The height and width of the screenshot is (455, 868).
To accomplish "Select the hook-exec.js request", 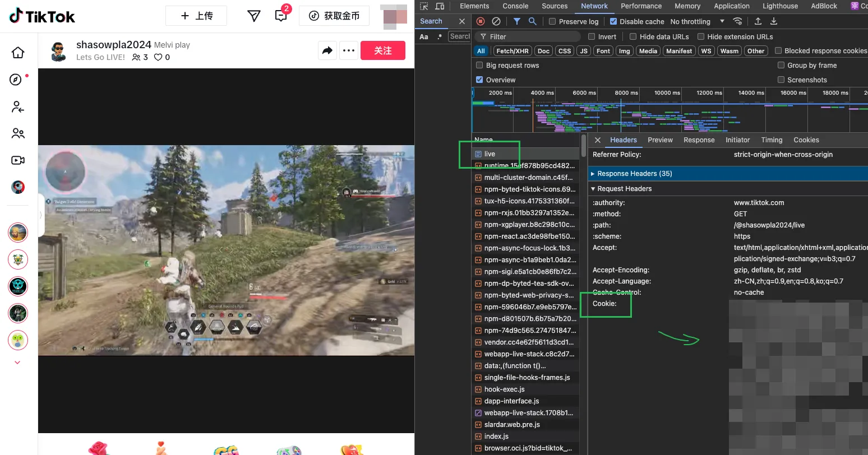I will (x=526, y=389).
